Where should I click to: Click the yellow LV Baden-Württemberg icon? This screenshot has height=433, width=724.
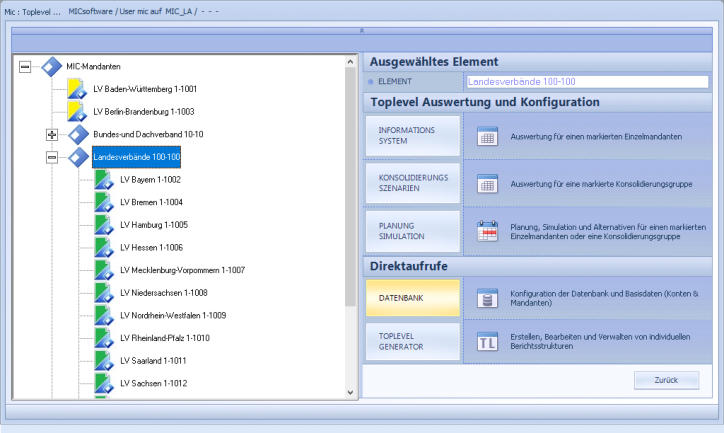pyautogui.click(x=79, y=88)
